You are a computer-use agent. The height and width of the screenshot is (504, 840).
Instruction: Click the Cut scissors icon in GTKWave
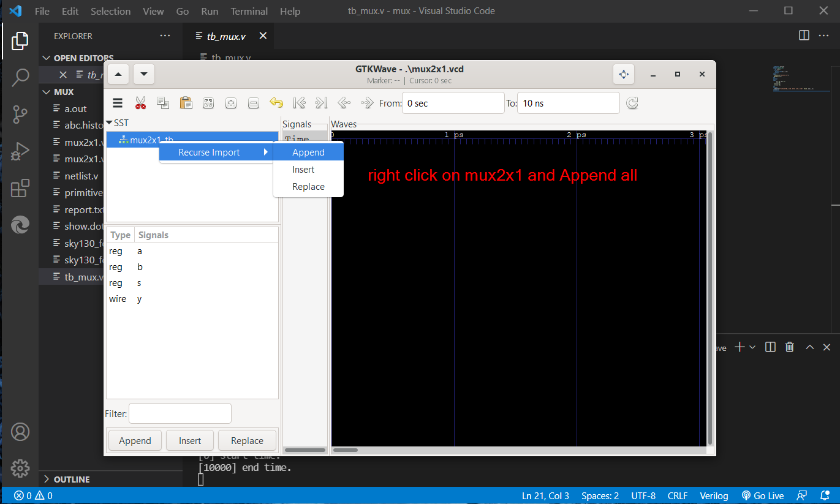coord(140,103)
